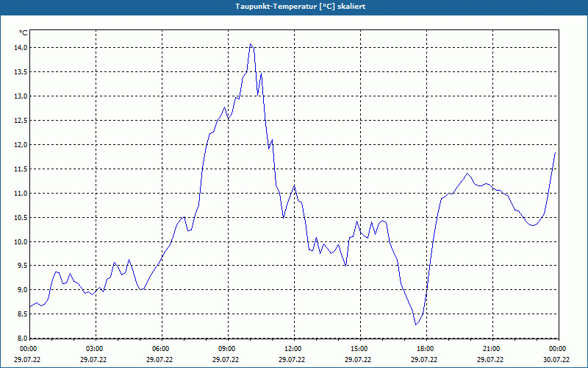
Task: Click the 21:00 time label
Action: point(492,349)
